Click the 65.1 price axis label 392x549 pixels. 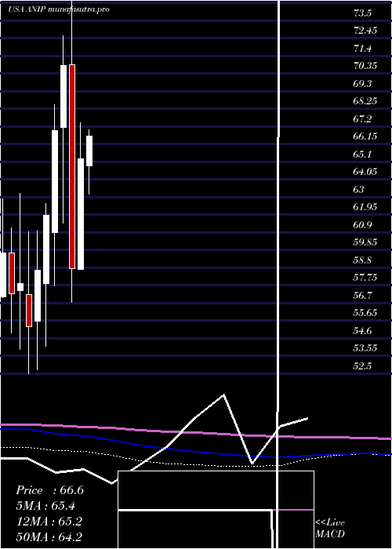[x=362, y=154]
